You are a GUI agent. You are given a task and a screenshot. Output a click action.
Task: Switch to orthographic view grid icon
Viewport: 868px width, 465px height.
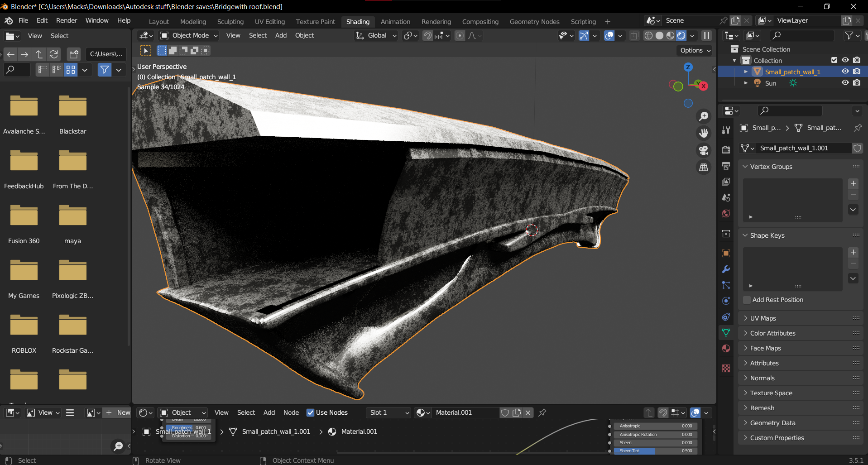click(x=704, y=168)
